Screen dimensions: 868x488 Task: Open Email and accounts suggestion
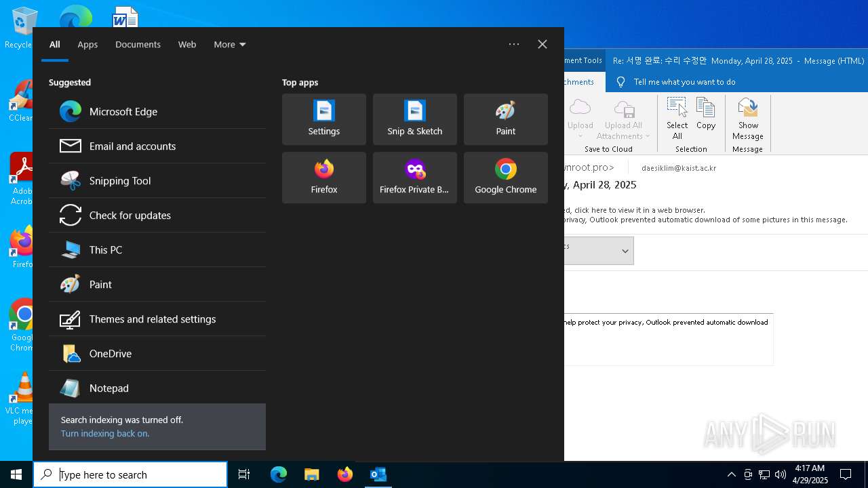pos(157,146)
